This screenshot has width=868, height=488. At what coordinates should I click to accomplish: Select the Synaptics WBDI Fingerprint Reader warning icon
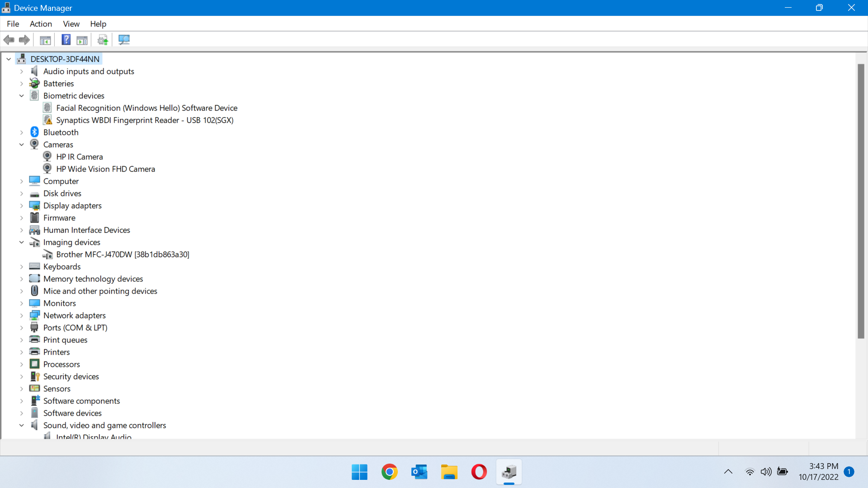click(48, 120)
